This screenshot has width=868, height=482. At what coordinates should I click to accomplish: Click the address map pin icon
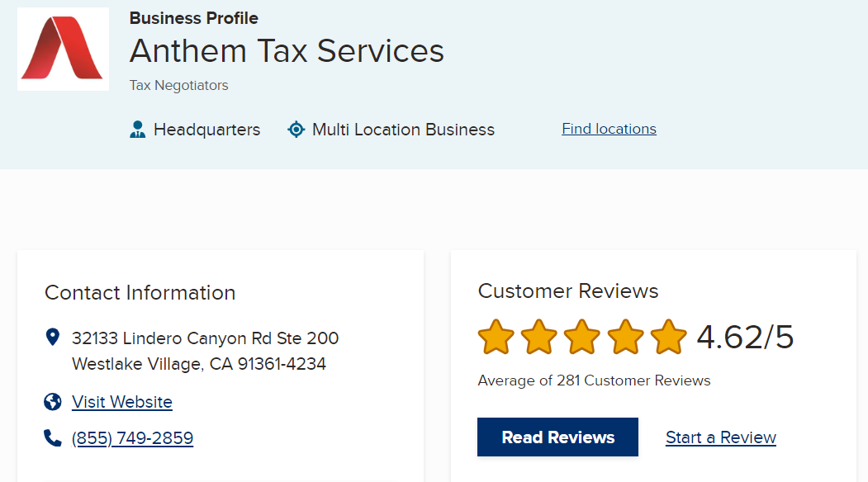tap(51, 337)
